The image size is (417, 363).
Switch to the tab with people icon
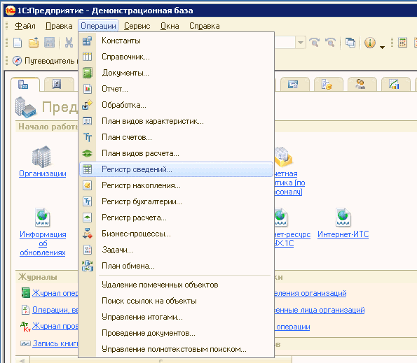coord(361,84)
